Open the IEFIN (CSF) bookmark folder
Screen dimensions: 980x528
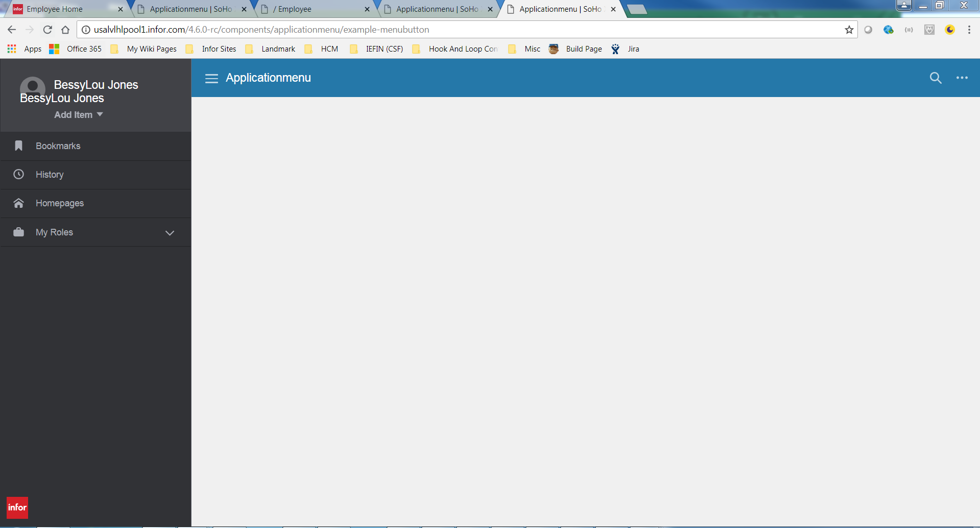[x=376, y=49]
